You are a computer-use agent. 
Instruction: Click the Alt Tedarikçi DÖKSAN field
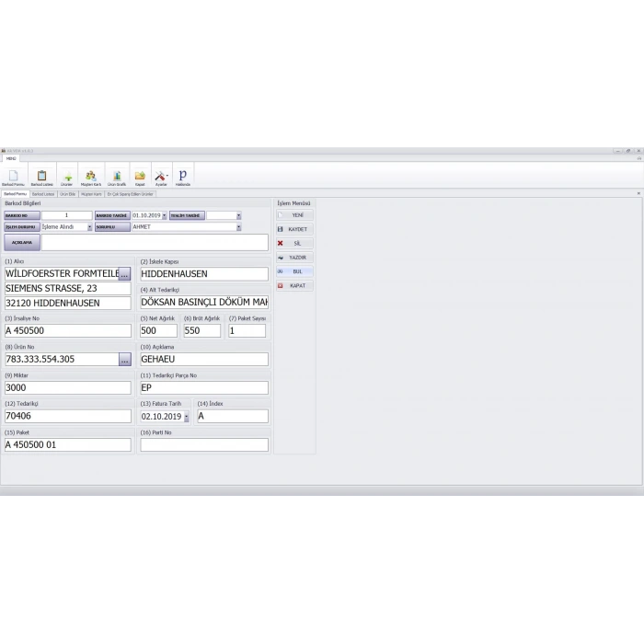click(x=204, y=303)
